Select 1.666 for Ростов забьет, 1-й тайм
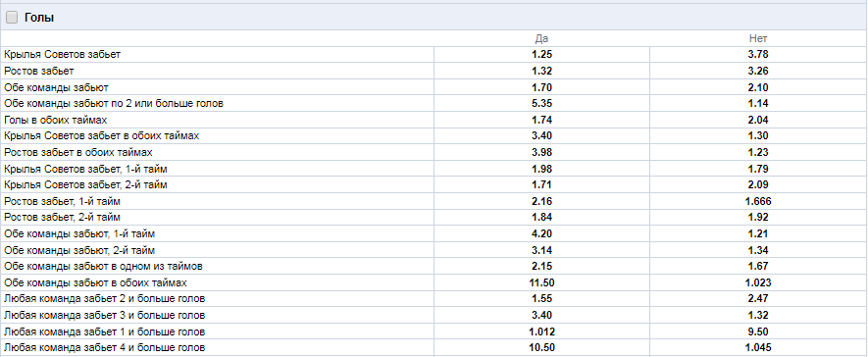The height and width of the screenshot is (357, 868). [x=758, y=201]
